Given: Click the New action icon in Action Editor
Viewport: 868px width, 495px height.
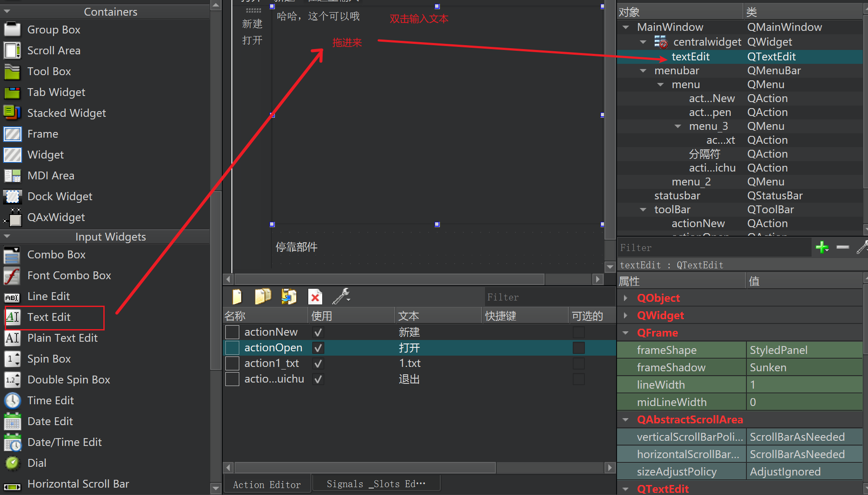Looking at the screenshot, I should pos(237,297).
